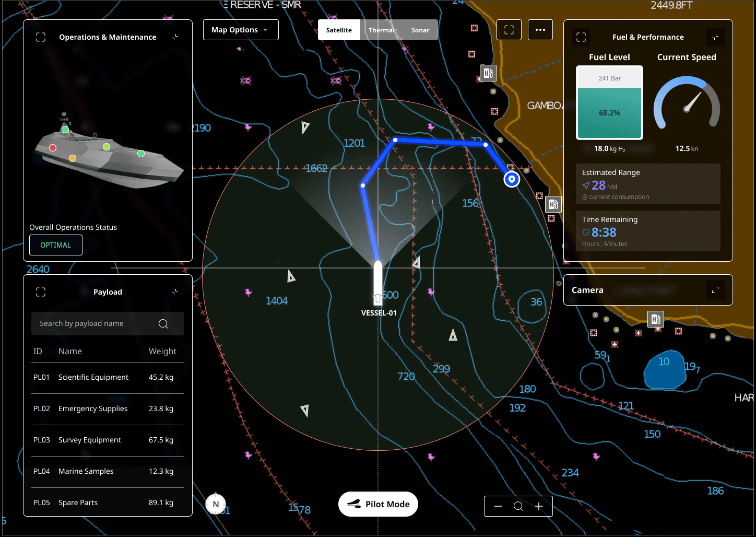Switch to the Satellite map tab
Viewport: 756px width, 537px height.
(x=339, y=30)
